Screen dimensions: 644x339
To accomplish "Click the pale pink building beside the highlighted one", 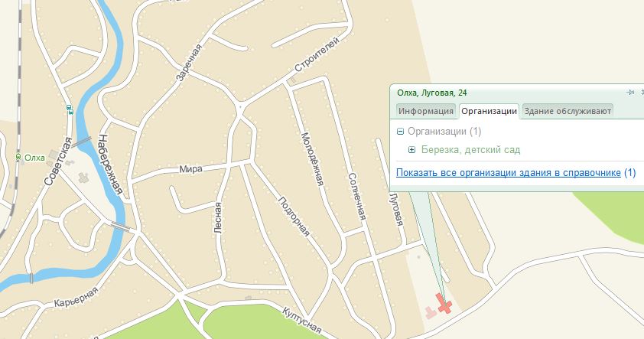I will [430, 313].
